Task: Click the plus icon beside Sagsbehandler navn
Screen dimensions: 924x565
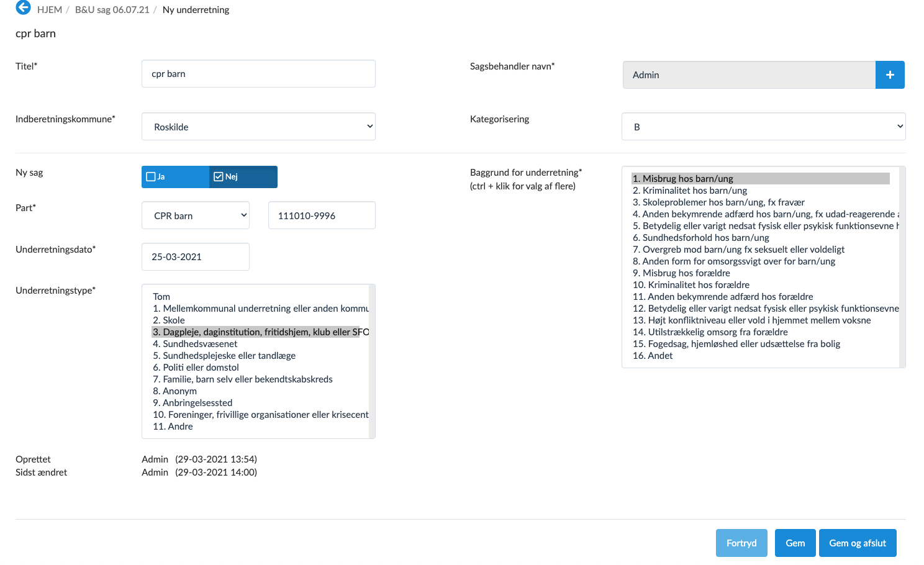Action: [889, 75]
